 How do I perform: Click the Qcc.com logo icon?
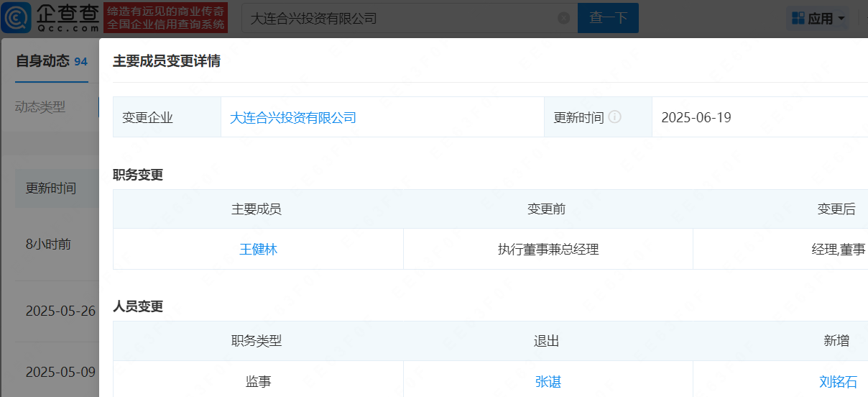17,18
